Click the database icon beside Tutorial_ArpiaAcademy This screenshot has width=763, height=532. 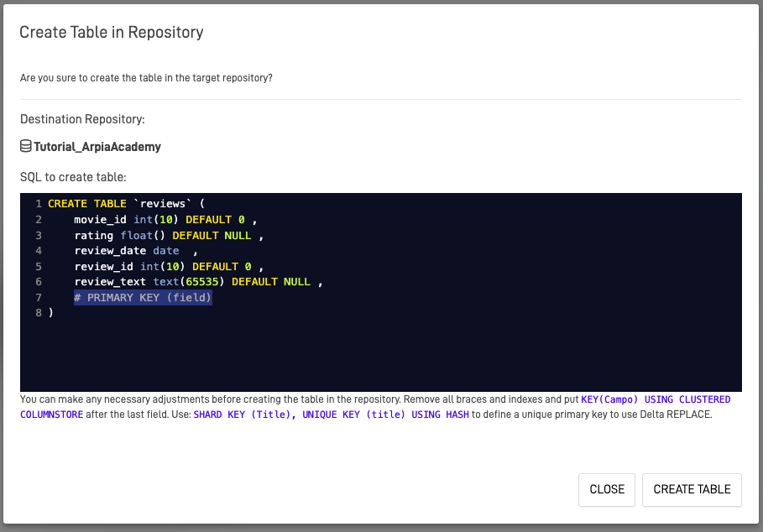26,146
